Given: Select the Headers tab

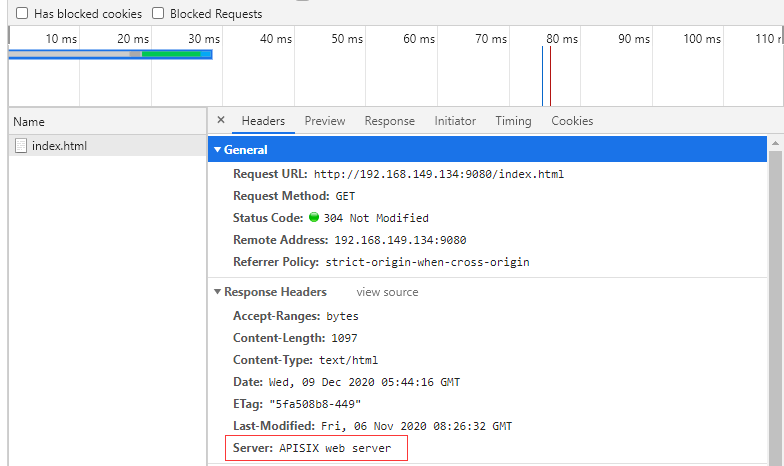Looking at the screenshot, I should pyautogui.click(x=263, y=121).
